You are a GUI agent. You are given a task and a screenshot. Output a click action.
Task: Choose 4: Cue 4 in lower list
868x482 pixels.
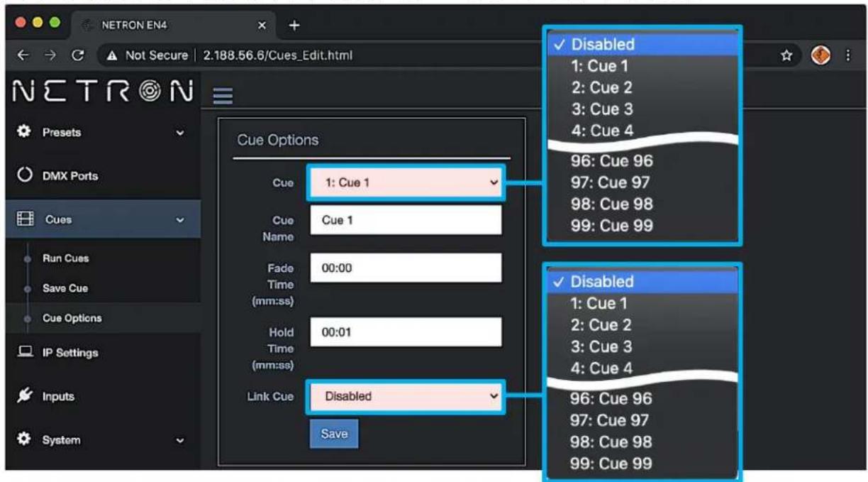601,368
